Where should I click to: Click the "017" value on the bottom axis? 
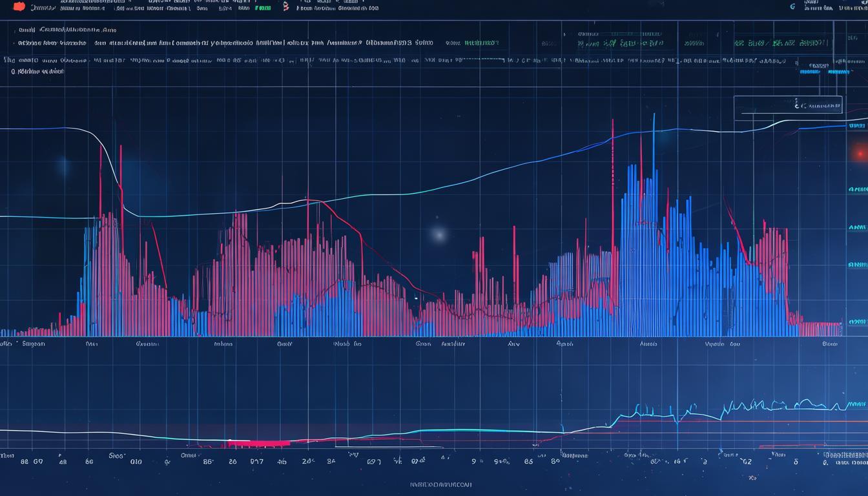(256, 462)
